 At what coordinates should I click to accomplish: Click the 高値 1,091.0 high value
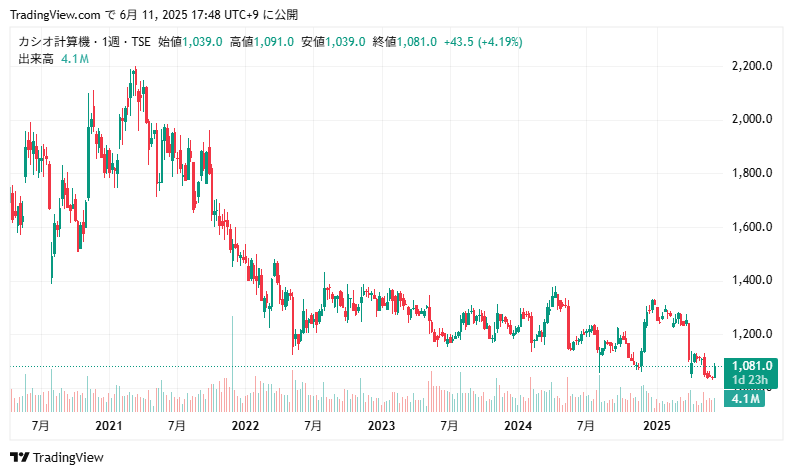[261, 41]
